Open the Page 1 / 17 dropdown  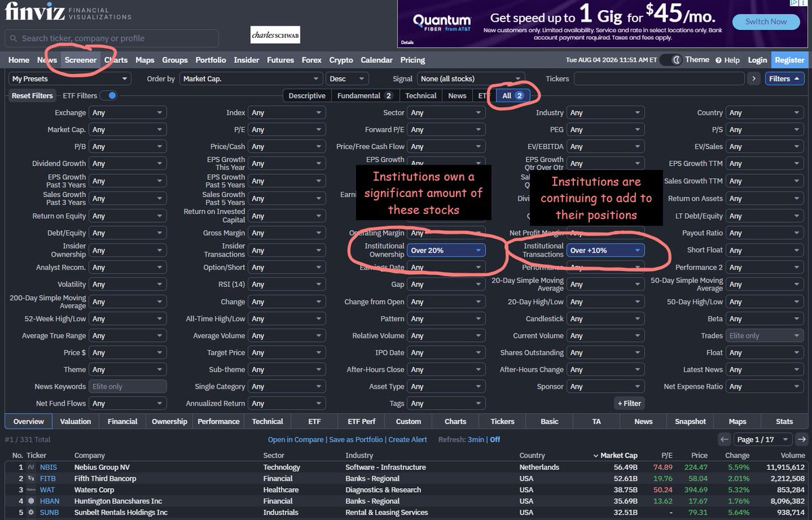[763, 439]
